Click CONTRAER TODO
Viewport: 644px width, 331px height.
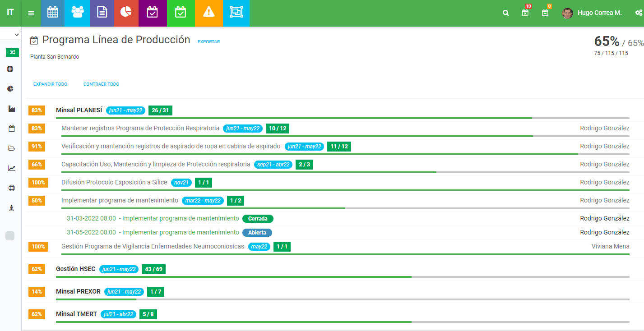101,84
